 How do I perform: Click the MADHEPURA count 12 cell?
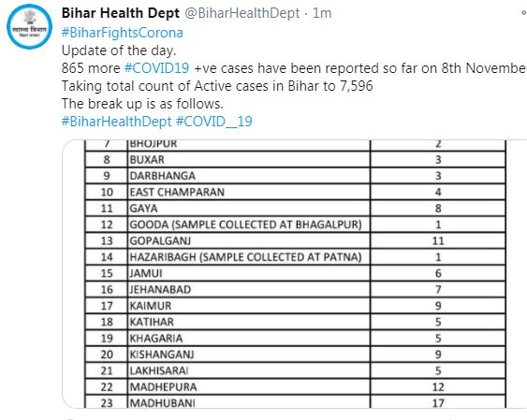tap(438, 386)
